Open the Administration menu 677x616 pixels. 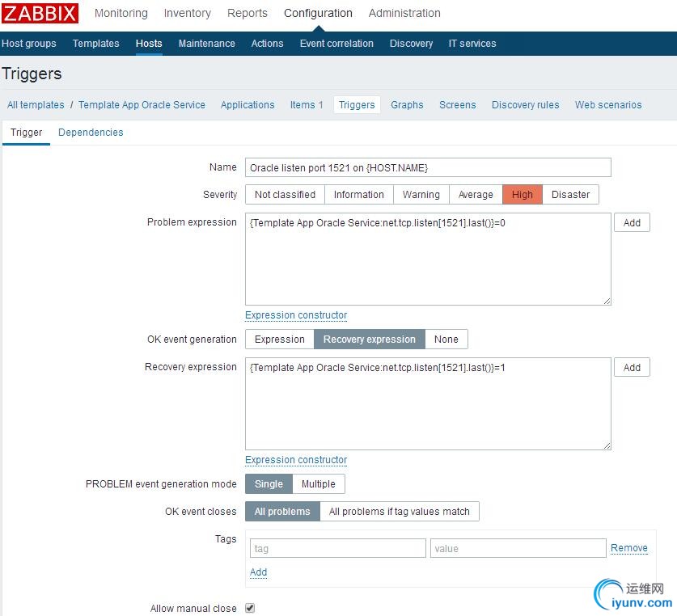click(404, 13)
